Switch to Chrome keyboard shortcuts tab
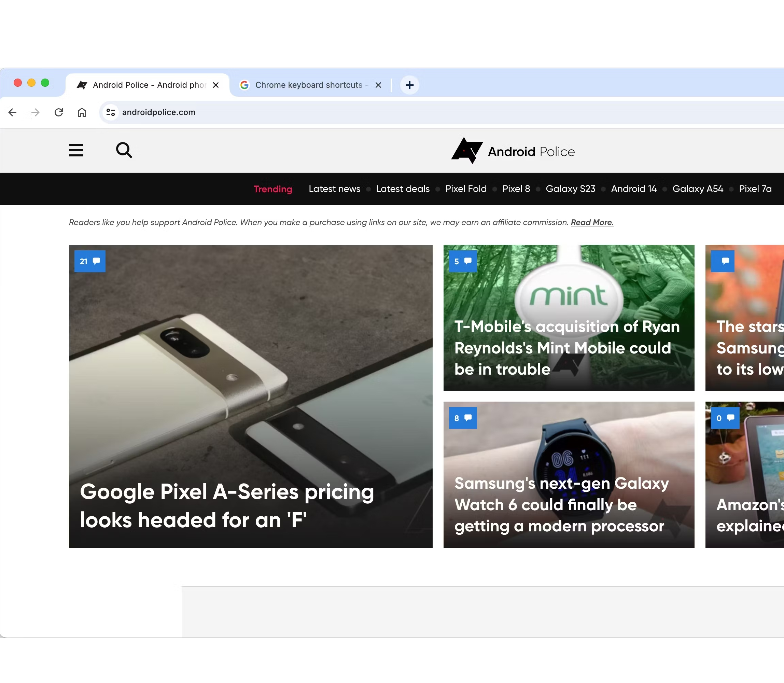Viewport: 784px width, 683px height. coord(310,85)
